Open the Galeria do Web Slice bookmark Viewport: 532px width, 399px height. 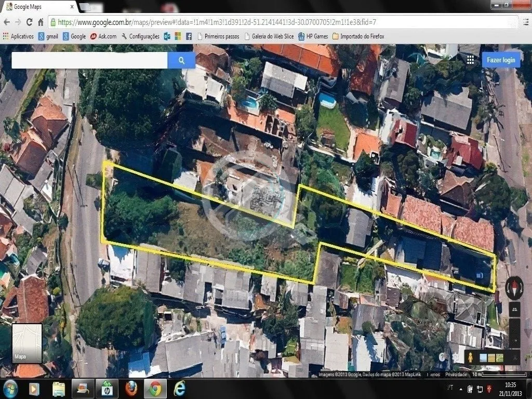pos(269,36)
